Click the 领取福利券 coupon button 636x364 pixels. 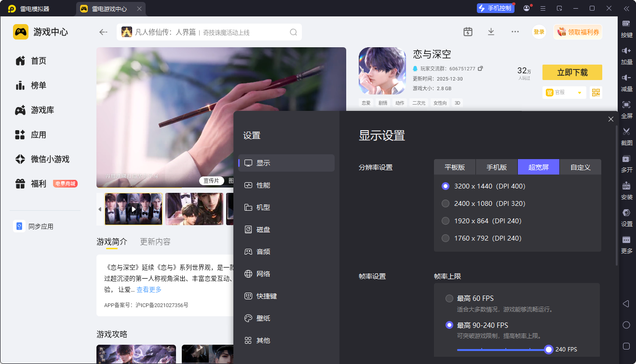click(578, 32)
